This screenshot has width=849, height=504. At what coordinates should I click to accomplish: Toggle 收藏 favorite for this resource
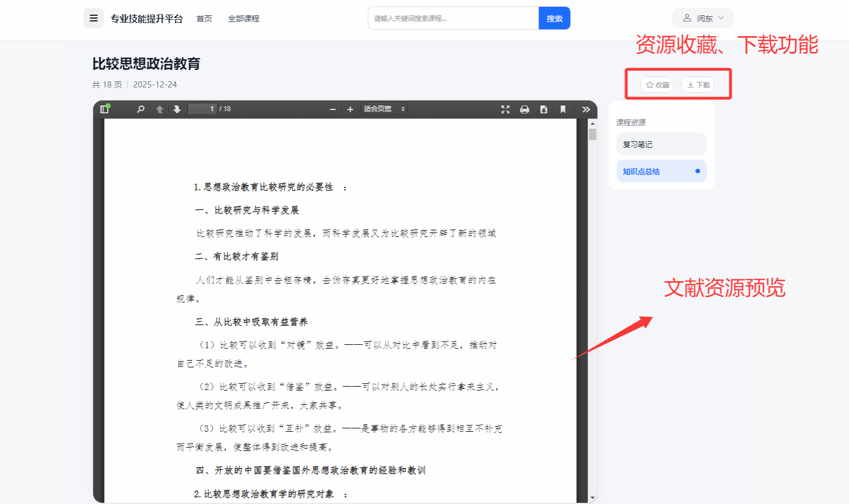pos(657,85)
